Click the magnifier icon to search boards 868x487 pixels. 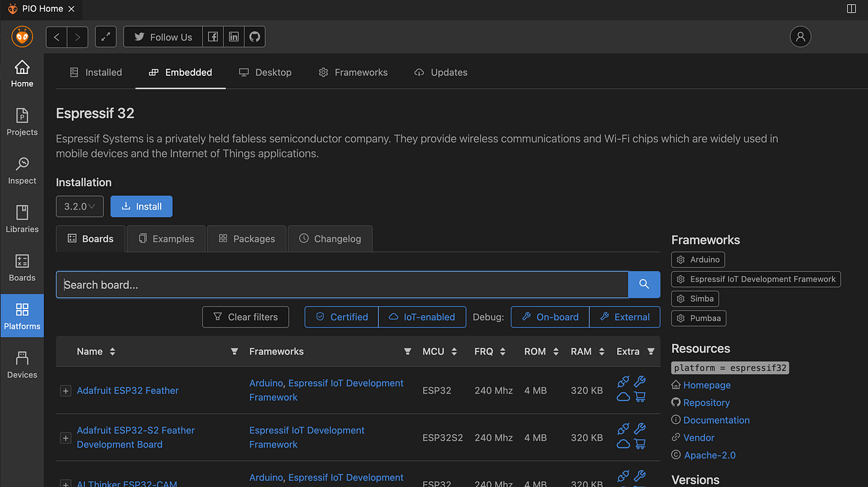pos(643,284)
